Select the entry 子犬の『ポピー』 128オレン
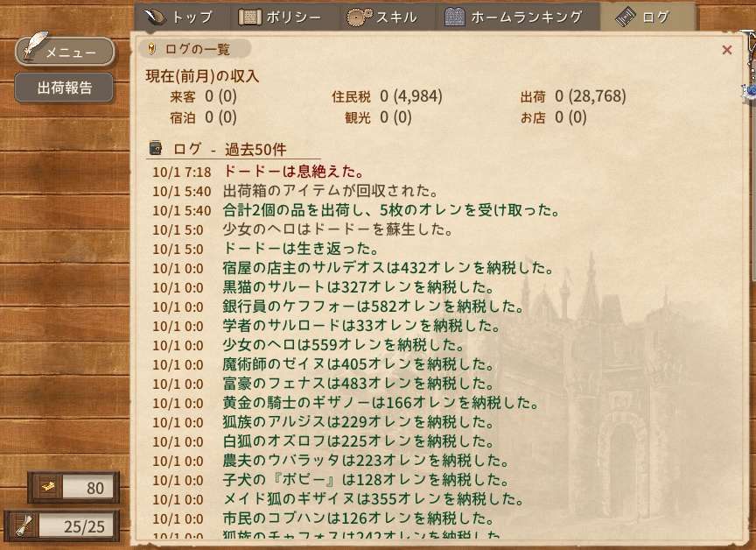Viewport: 756px width, 550px height. pos(366,480)
